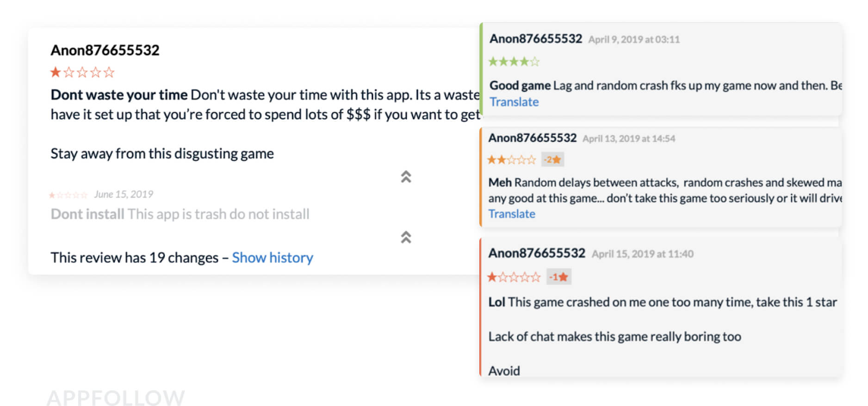The width and height of the screenshot is (868, 406).
Task: Click the red one-star rating in April 15 review
Action: tap(514, 277)
